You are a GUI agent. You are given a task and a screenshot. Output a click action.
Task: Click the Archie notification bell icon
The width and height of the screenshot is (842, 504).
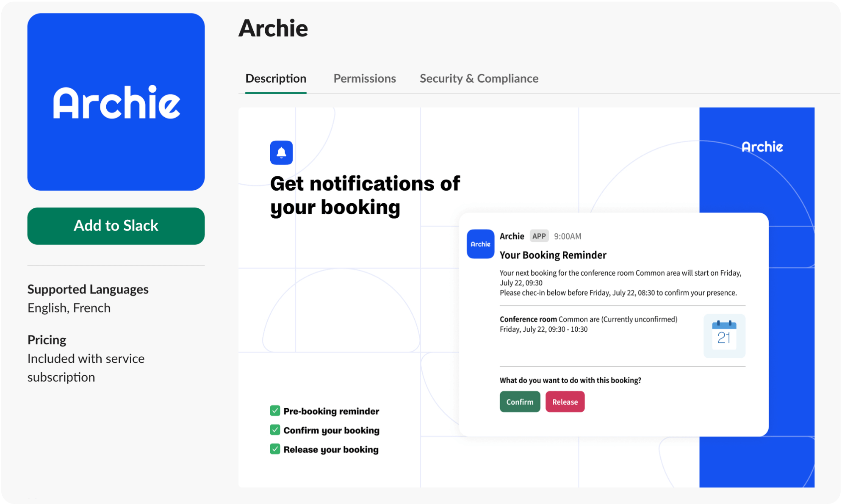click(281, 152)
